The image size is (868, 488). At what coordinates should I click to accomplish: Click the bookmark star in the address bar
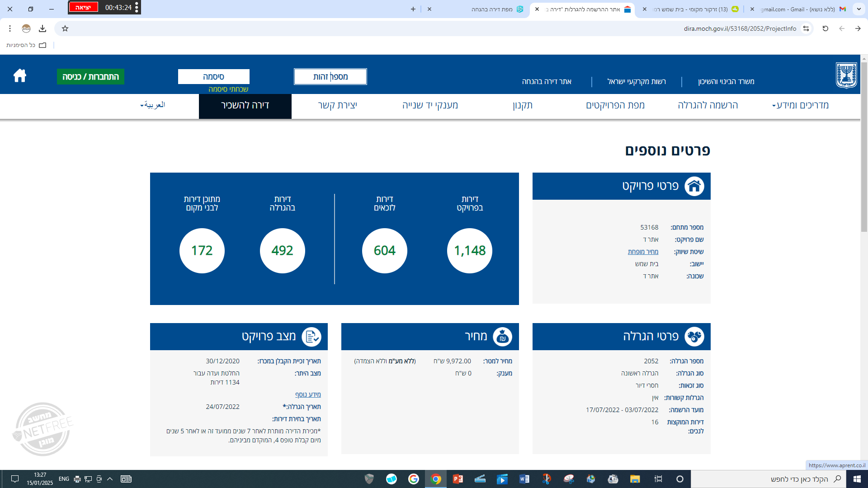coord(66,28)
